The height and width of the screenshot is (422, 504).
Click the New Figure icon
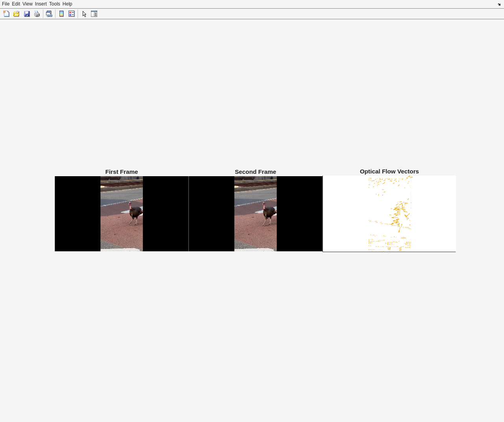point(6,14)
